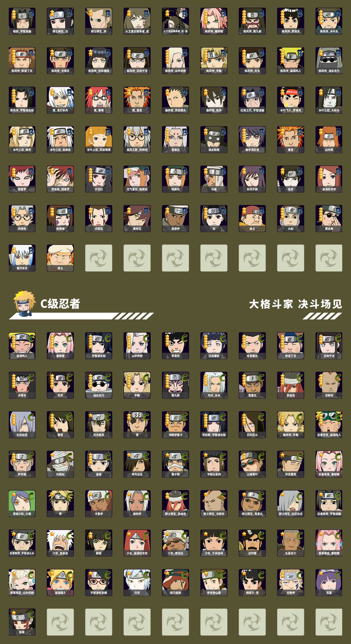
Task: Select the 药师兜 character icon
Action: 22,219
